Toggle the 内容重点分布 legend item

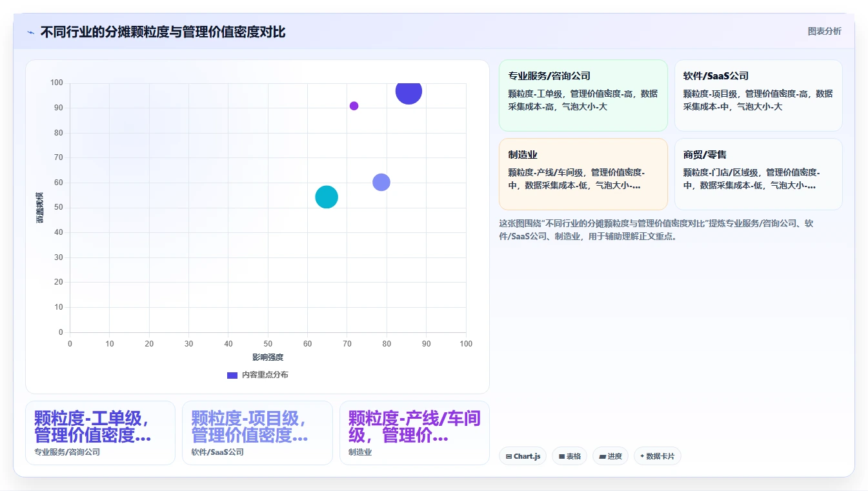click(x=257, y=375)
